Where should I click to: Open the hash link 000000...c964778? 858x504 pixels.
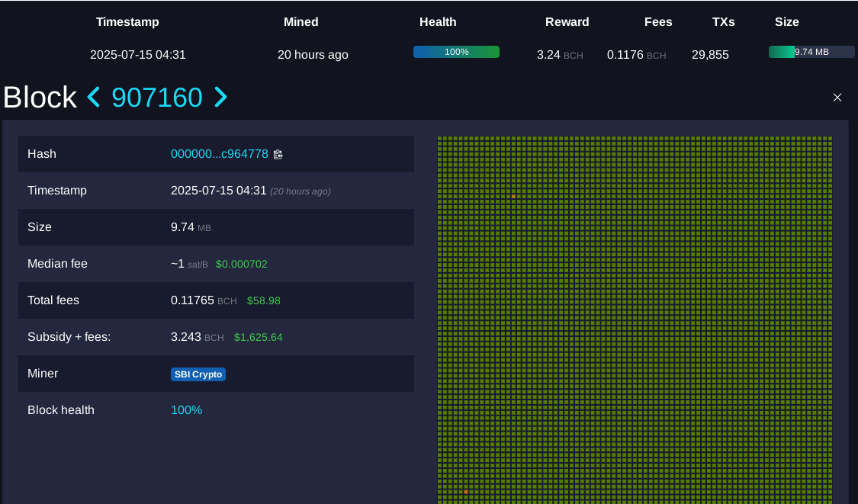click(219, 154)
